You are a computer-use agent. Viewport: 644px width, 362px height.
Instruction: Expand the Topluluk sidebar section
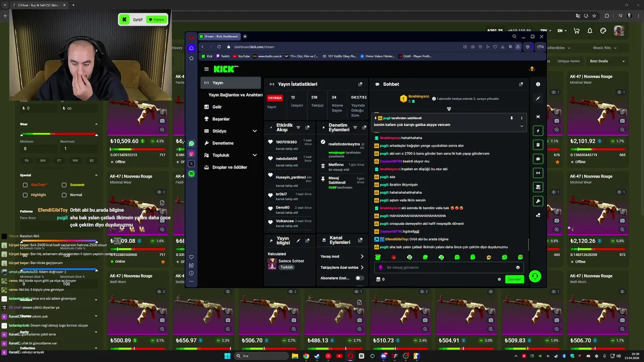tap(255, 155)
